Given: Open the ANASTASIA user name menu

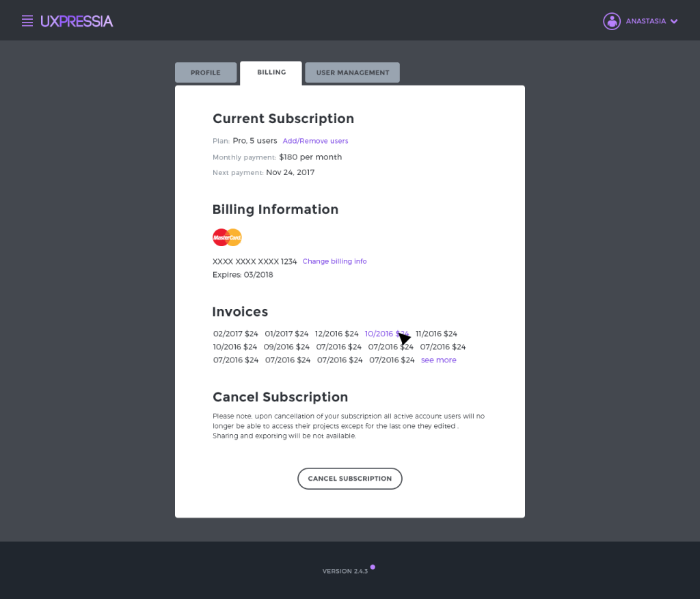Looking at the screenshot, I should 645,21.
